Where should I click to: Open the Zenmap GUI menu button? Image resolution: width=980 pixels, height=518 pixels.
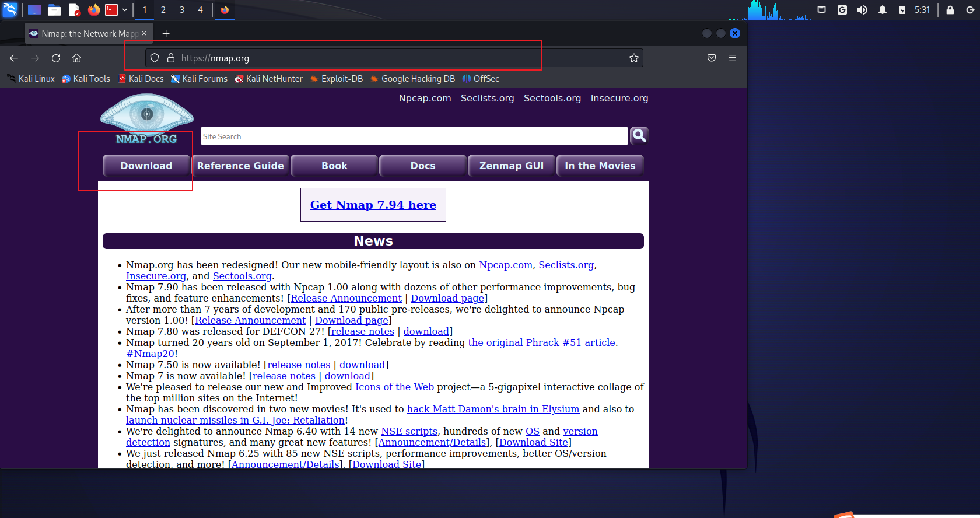512,166
